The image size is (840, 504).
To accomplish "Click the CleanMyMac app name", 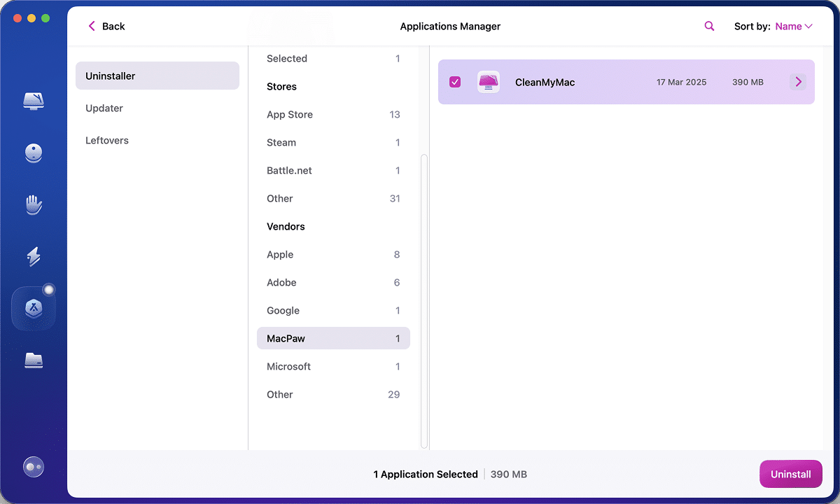I will pyautogui.click(x=545, y=82).
